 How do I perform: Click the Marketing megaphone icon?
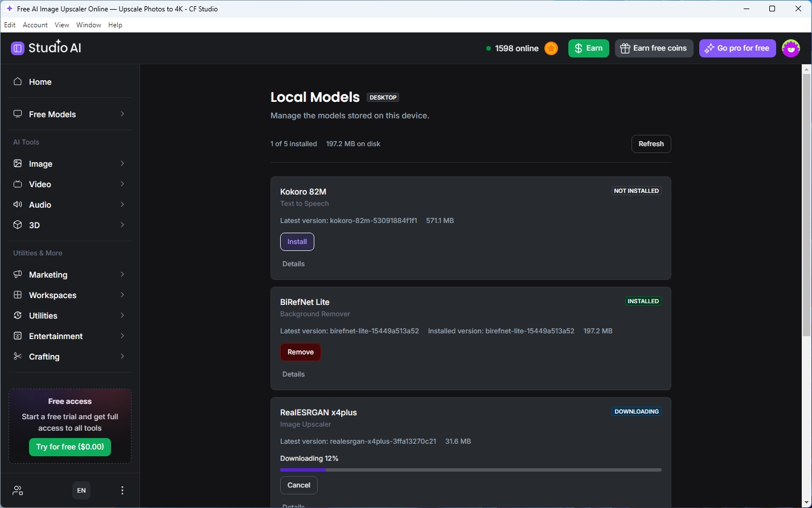(18, 275)
